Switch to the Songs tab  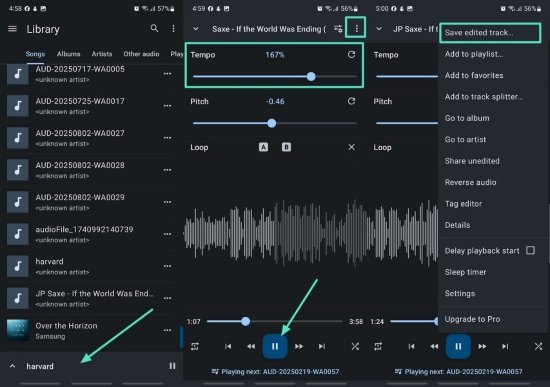tap(35, 54)
